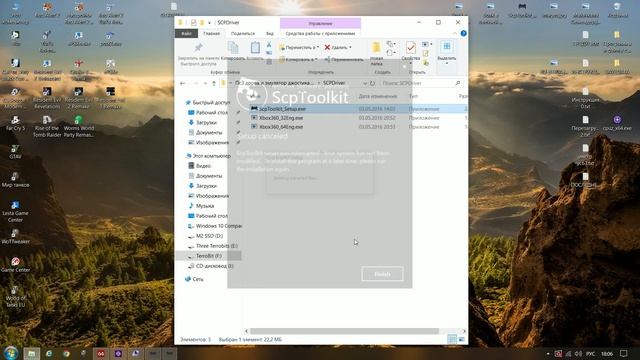
Task: Switch to the Поделиться ribbon tab
Action: pos(243,33)
